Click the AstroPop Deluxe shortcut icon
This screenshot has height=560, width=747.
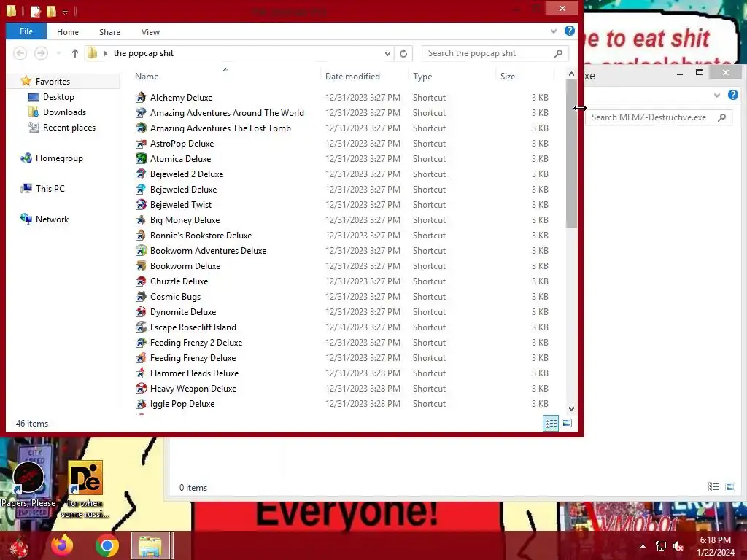(x=141, y=144)
